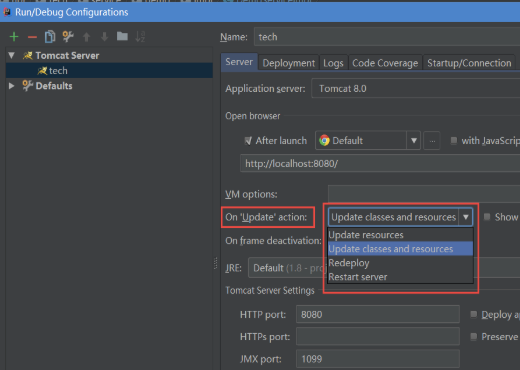
Task: Click the Name field containing tech
Action: click(x=387, y=37)
